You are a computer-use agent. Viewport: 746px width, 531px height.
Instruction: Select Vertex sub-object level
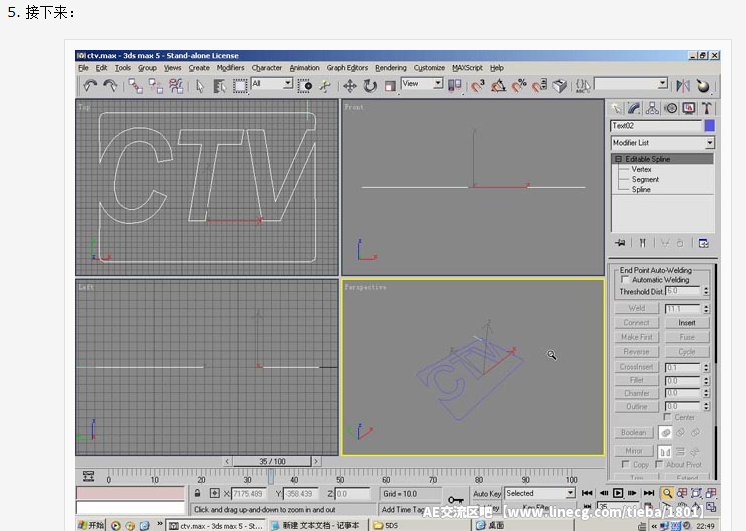[641, 169]
